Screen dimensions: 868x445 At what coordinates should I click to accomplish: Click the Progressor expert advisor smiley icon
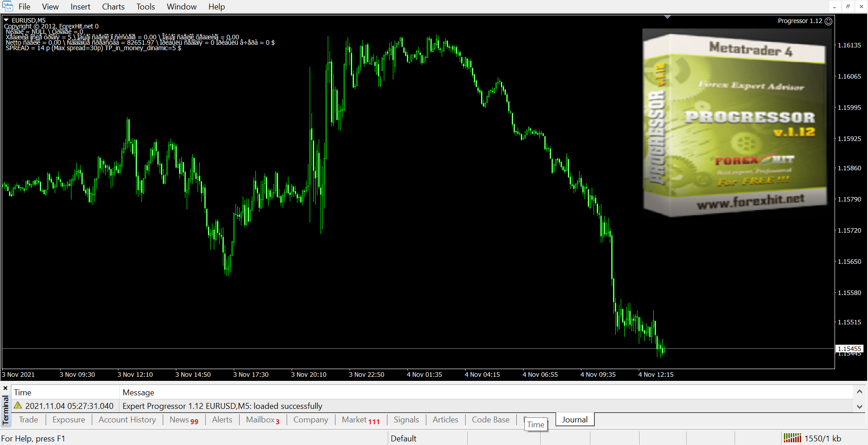[828, 21]
